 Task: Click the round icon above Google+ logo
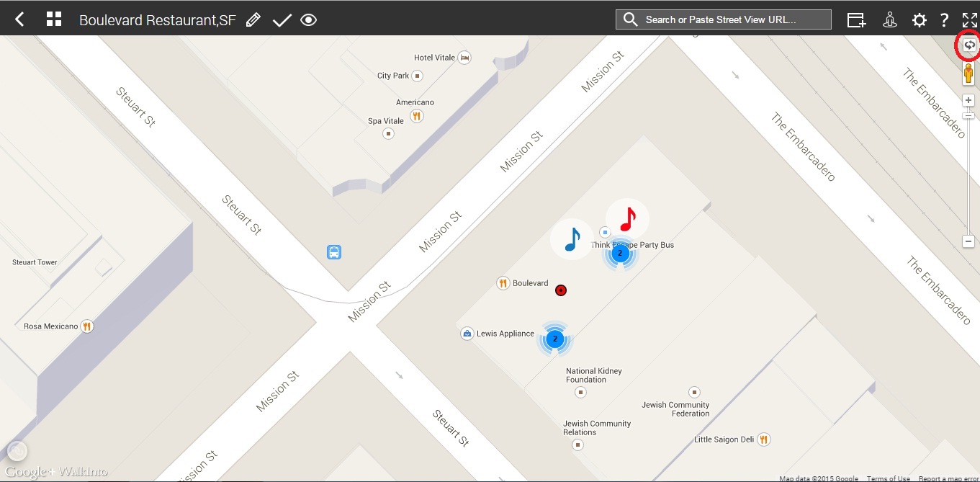pos(17,452)
